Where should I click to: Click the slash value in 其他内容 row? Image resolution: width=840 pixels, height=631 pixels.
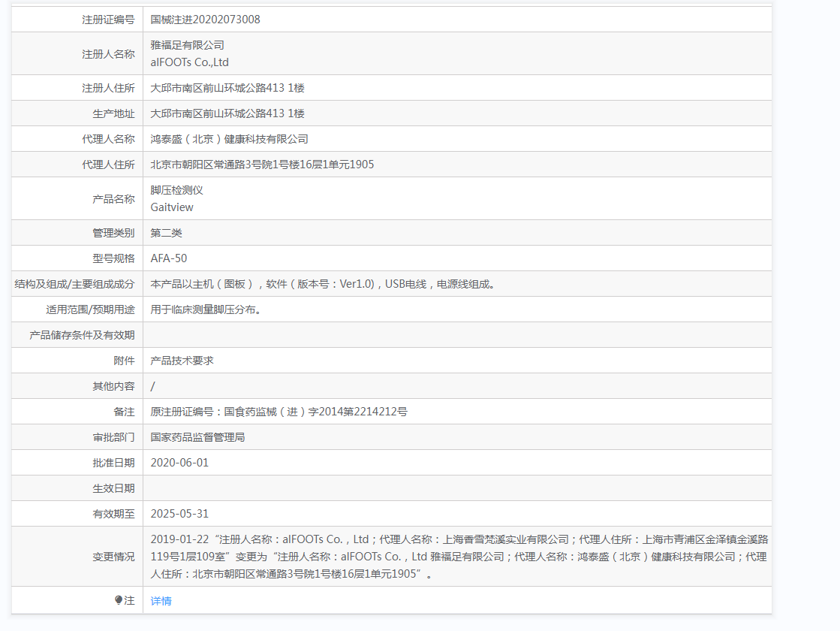click(x=152, y=387)
